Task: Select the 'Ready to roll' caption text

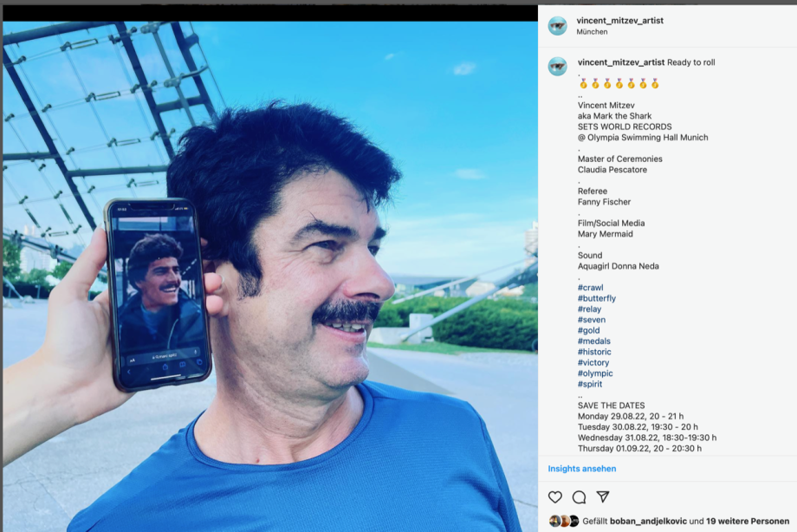Action: coord(690,62)
